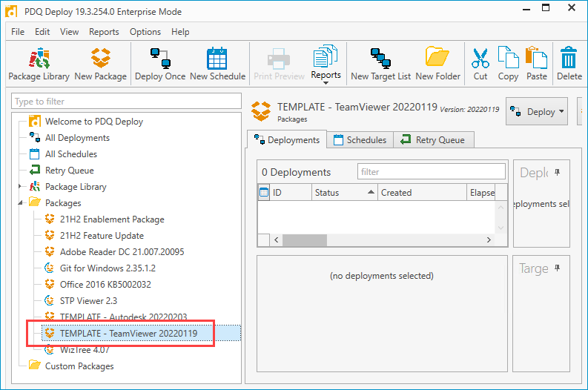Create a New Folder
Viewport: 588px width, 390px height.
coord(437,64)
